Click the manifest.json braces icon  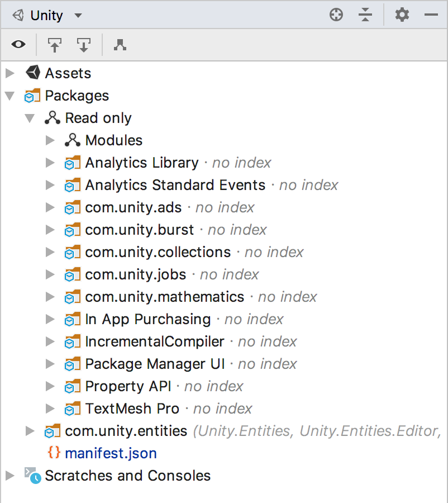click(54, 453)
